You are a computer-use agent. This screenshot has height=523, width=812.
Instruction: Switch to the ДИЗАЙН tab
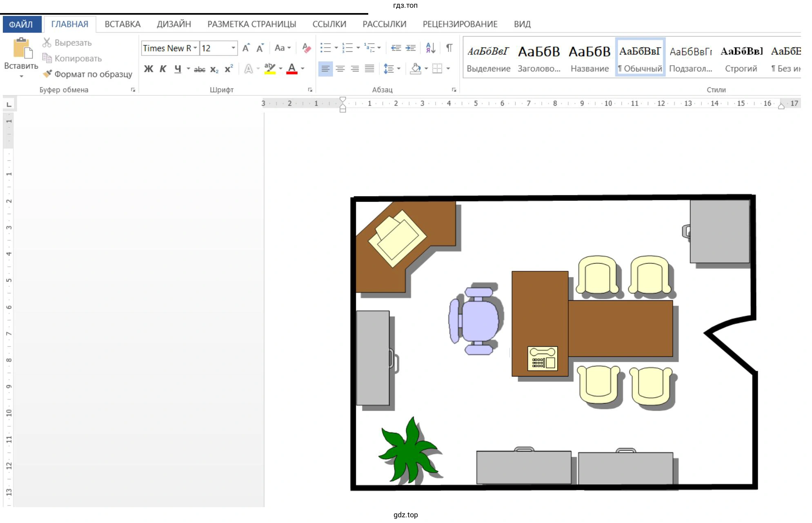[x=174, y=24]
